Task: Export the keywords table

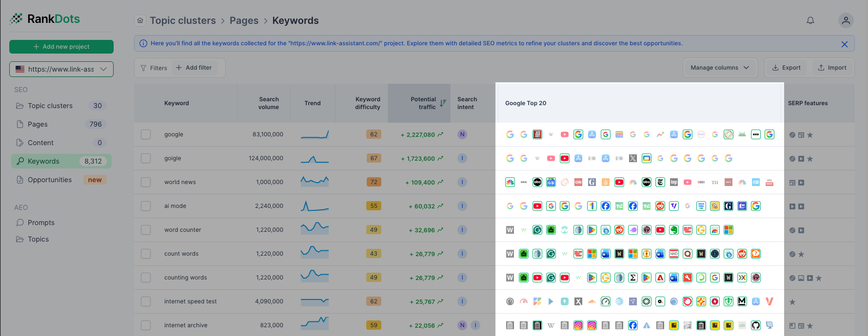Action: point(786,68)
